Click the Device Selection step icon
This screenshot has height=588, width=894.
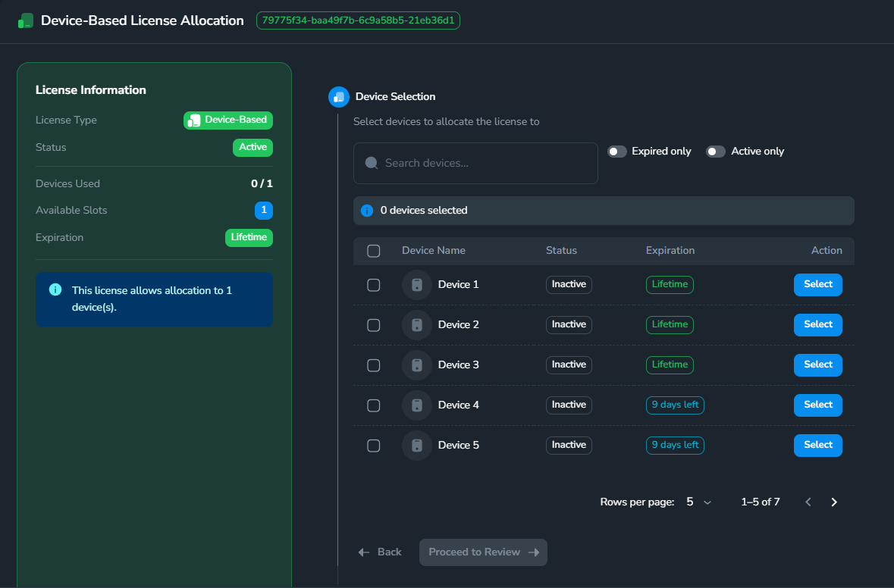339,97
